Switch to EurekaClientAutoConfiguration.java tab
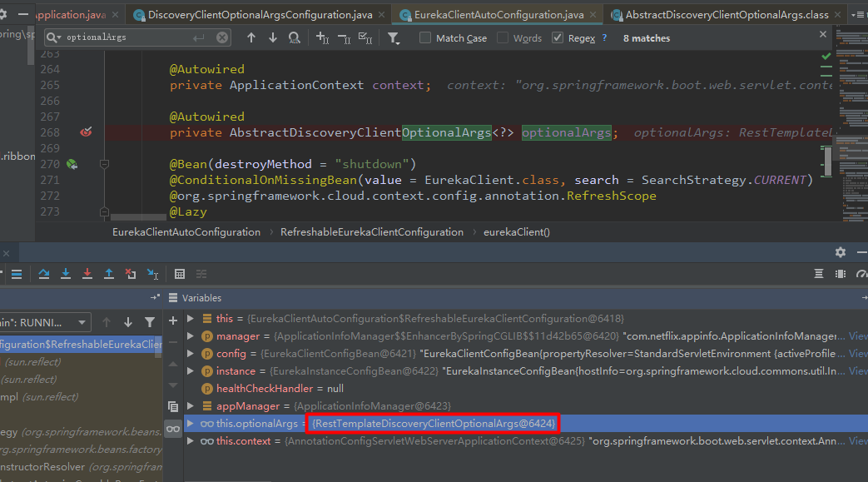 click(498, 14)
